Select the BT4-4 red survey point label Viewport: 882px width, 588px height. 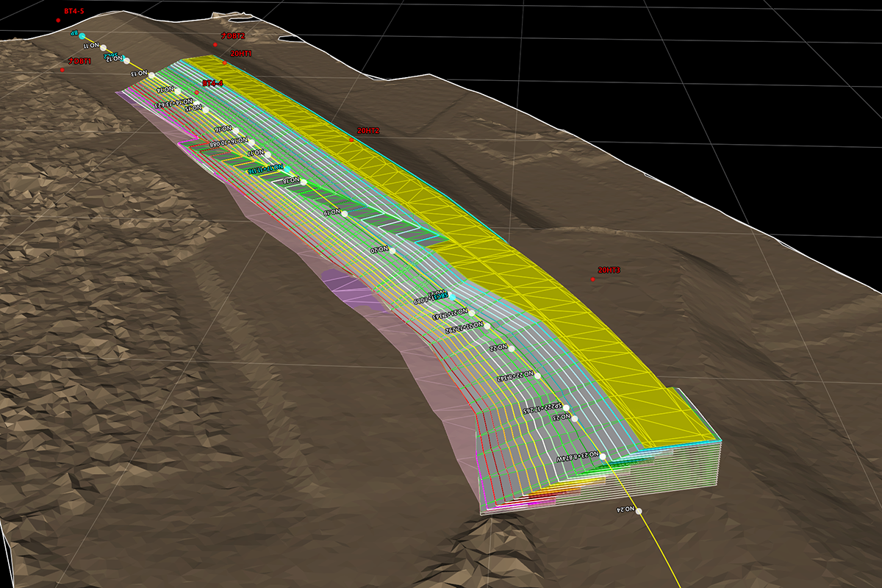212,83
